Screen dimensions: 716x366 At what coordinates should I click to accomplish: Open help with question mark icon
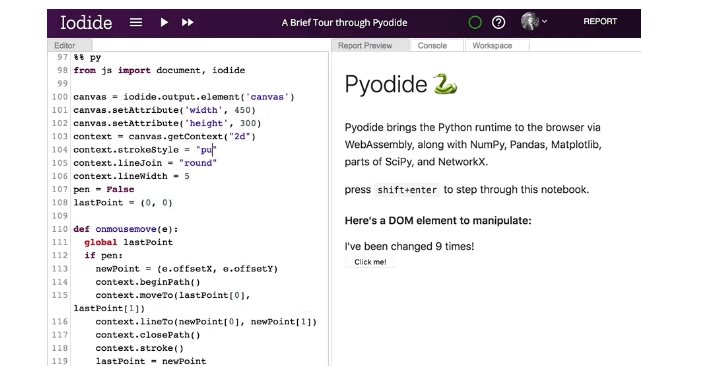[498, 22]
